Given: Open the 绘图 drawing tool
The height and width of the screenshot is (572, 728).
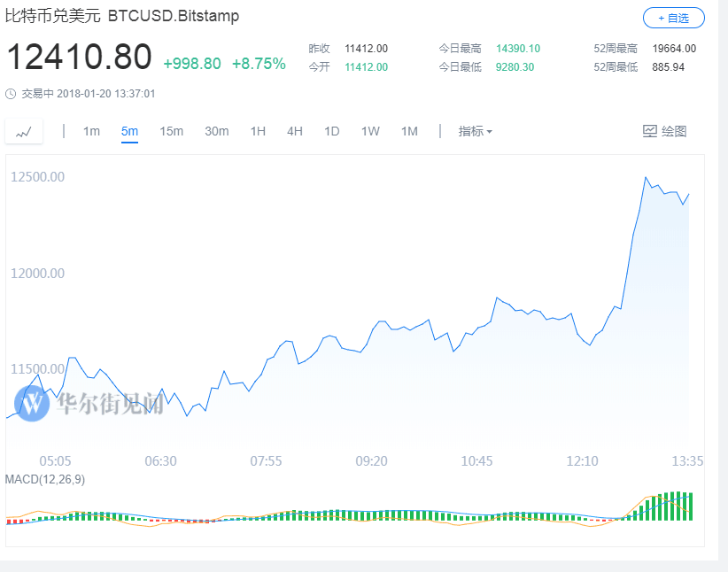Looking at the screenshot, I should pyautogui.click(x=664, y=131).
